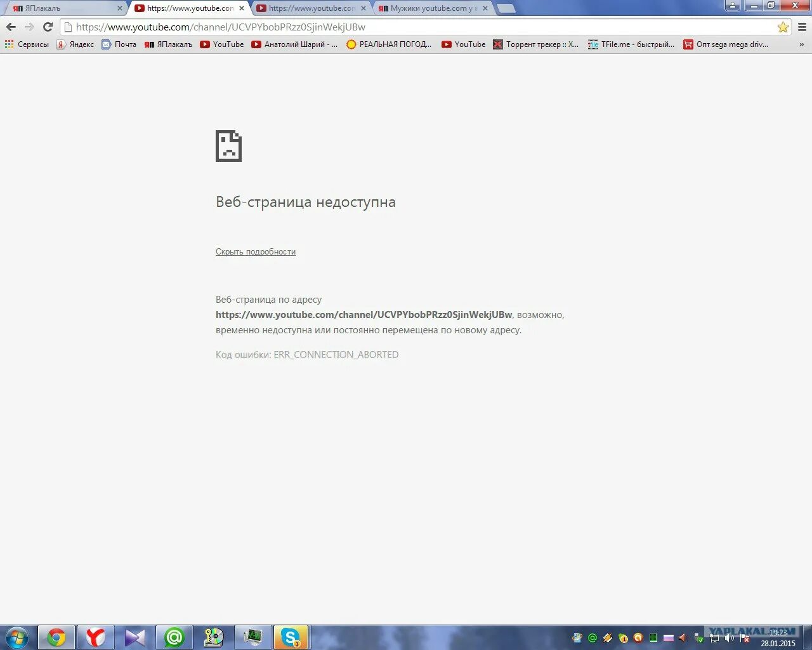Open Yandex Browser from the taskbar

pos(96,637)
